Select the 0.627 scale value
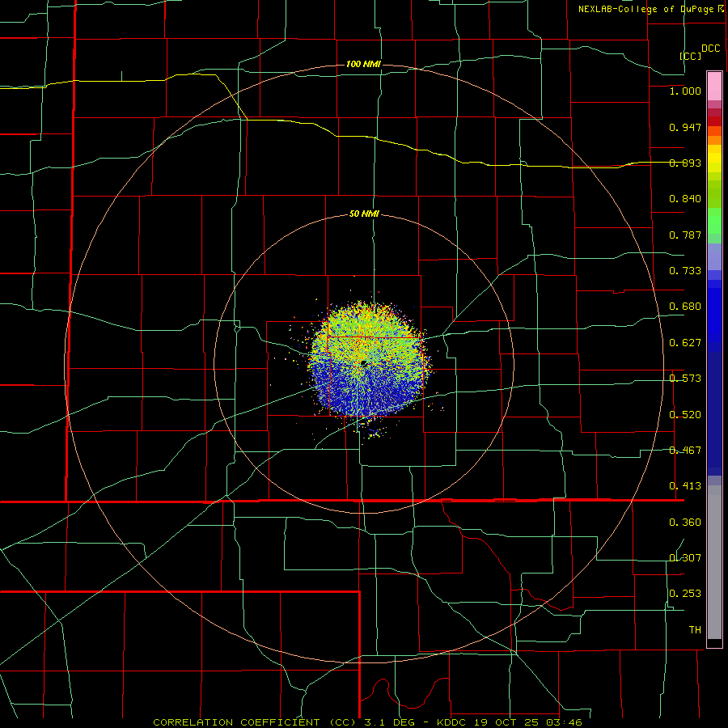The width and height of the screenshot is (728, 728). (685, 343)
